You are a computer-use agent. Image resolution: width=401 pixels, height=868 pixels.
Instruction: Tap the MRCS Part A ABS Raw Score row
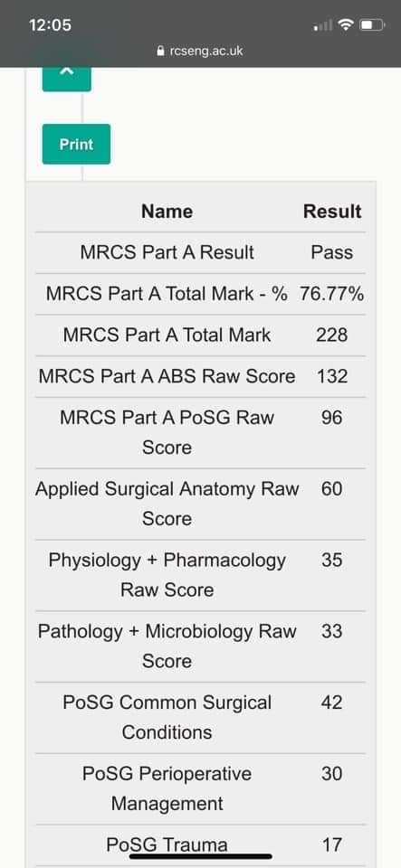(x=201, y=376)
